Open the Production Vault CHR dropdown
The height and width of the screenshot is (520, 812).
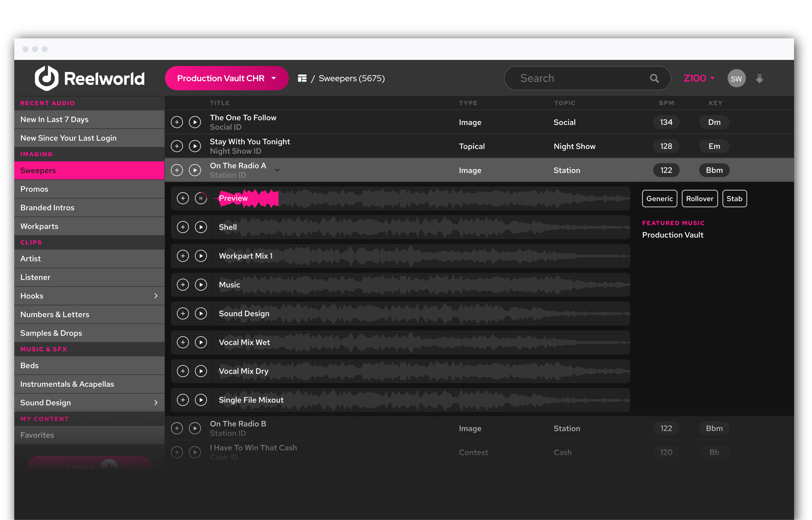pos(227,78)
